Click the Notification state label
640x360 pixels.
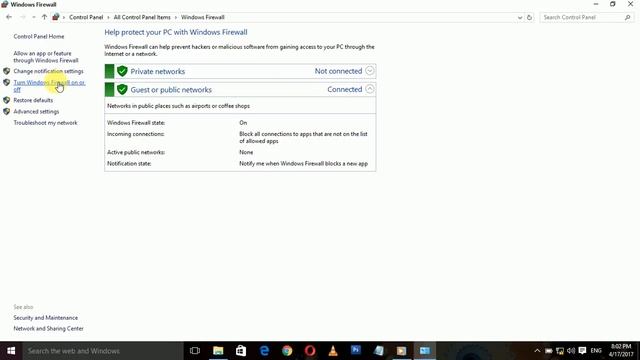(x=129, y=164)
